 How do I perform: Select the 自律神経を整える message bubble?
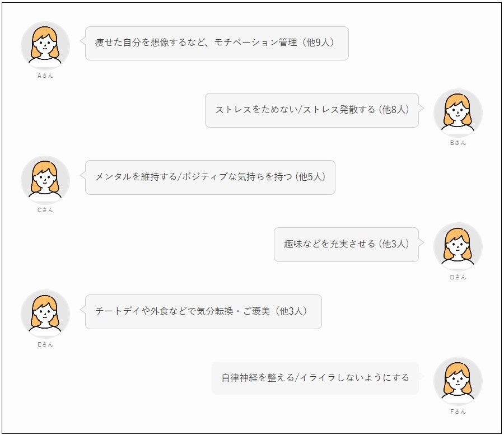tap(315, 378)
